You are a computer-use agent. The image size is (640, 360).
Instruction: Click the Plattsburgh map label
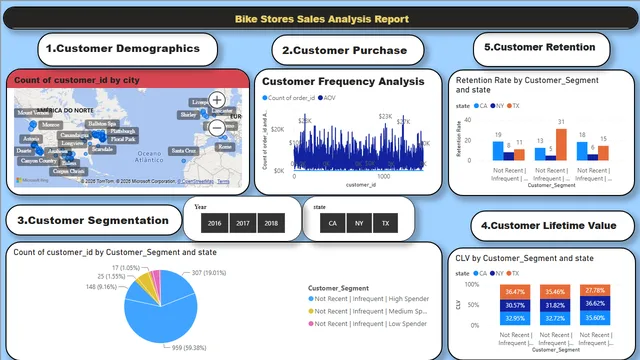(123, 131)
